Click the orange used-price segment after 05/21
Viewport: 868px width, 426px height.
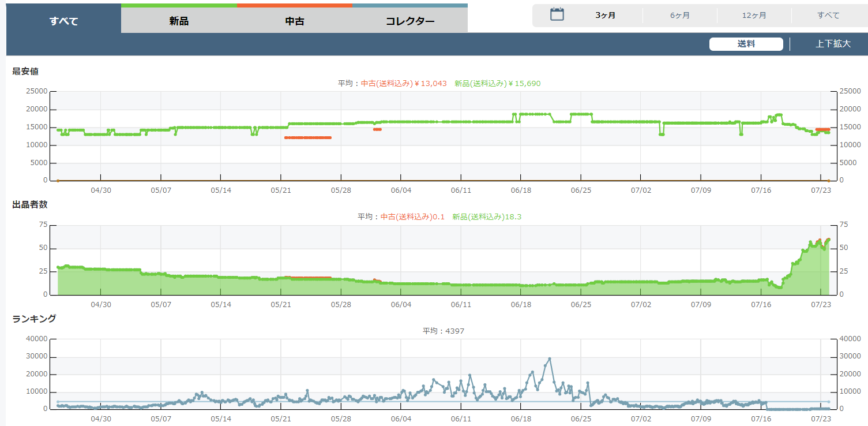pos(307,137)
